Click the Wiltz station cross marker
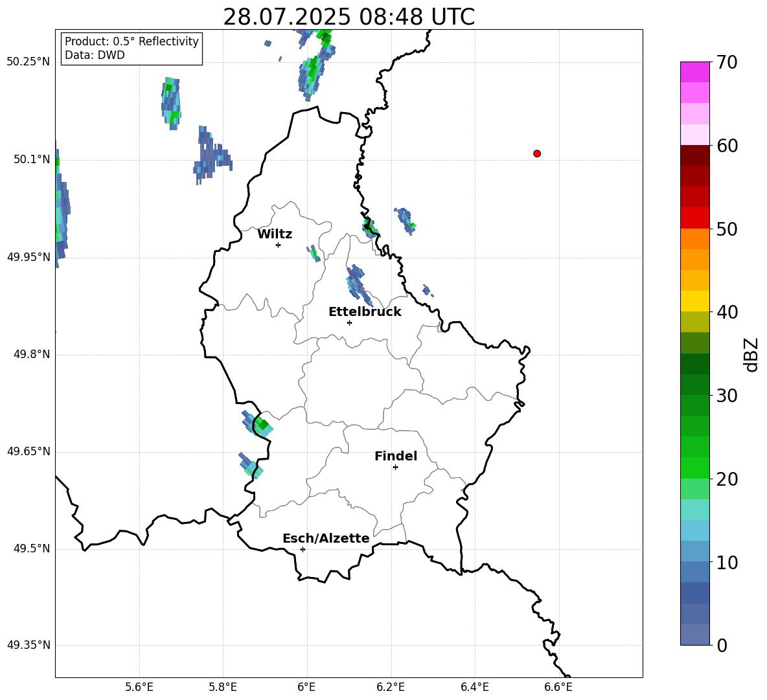Screen dimensions: 767x700 coord(278,245)
